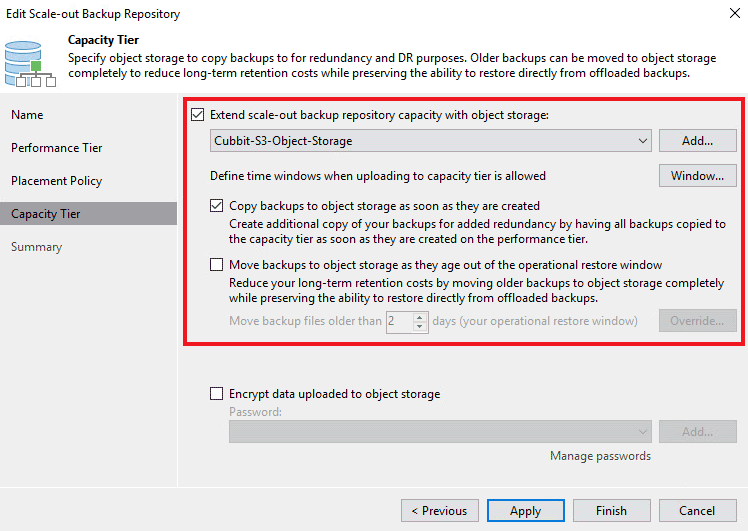Enable Encrypt data uploaded to object storage
The image size is (748, 531).
click(217, 394)
